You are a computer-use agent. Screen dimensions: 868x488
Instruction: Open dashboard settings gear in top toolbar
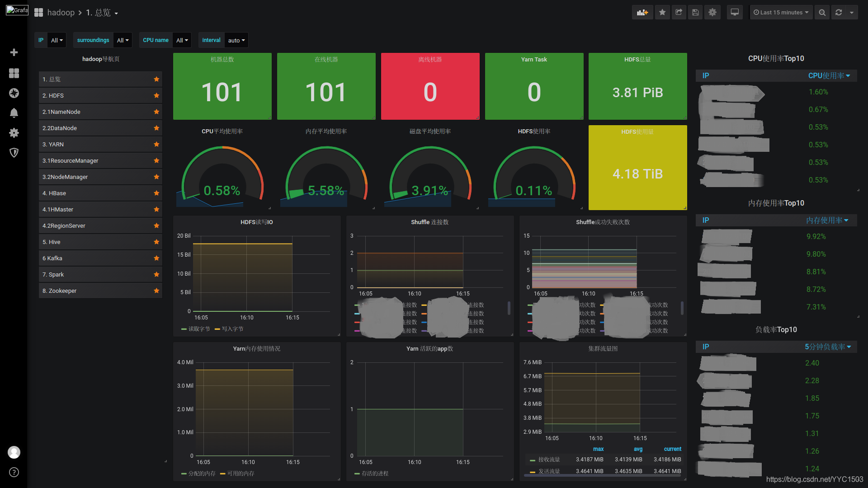click(712, 13)
